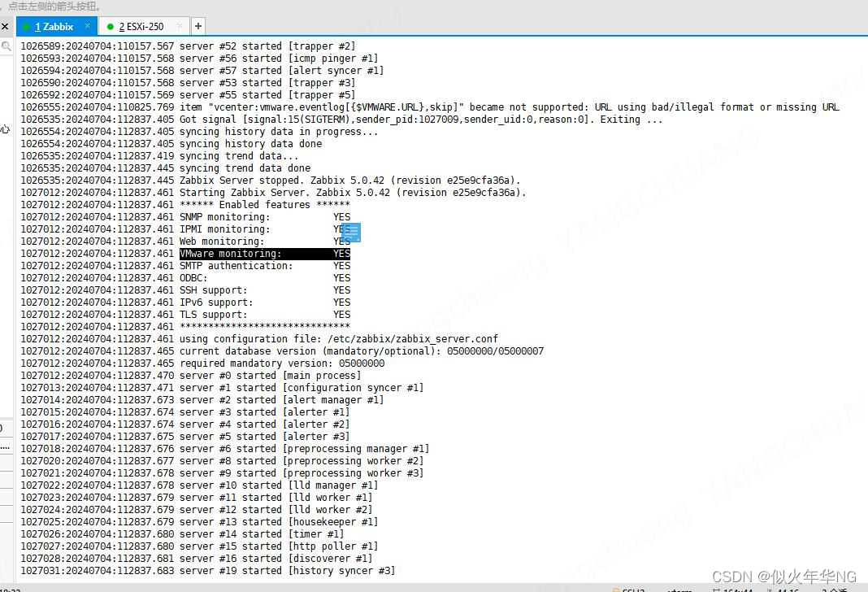Viewport: 868px width, 592px height.
Task: Click the '[configuration syncer #1]' line
Action: click(222, 388)
